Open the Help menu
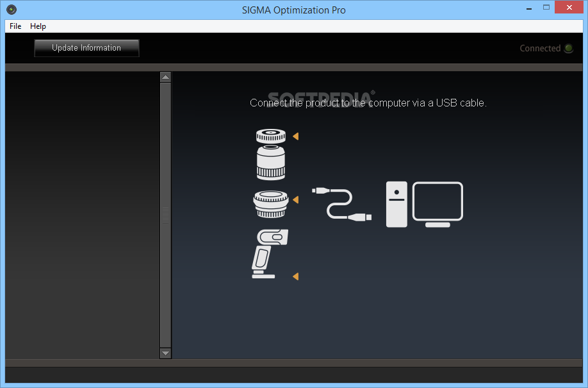Screen dimensions: 588x388 (38, 26)
